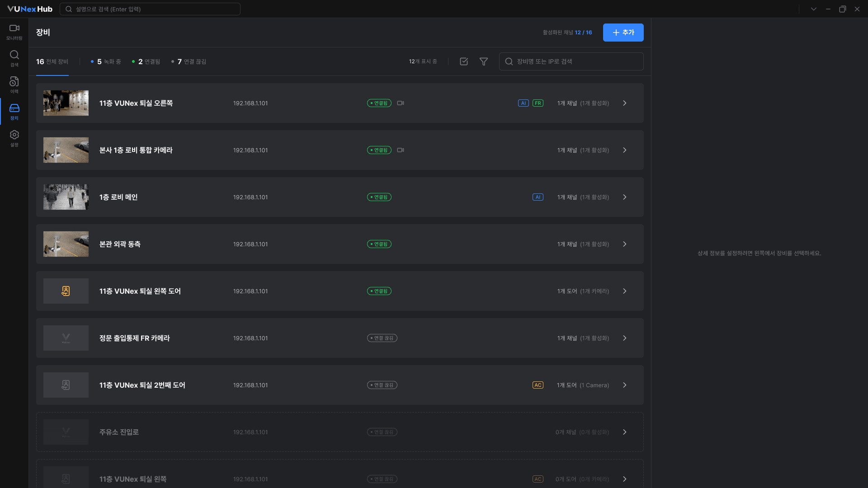
Task: Focus the top 설명으로 검색 input
Action: pos(150,9)
